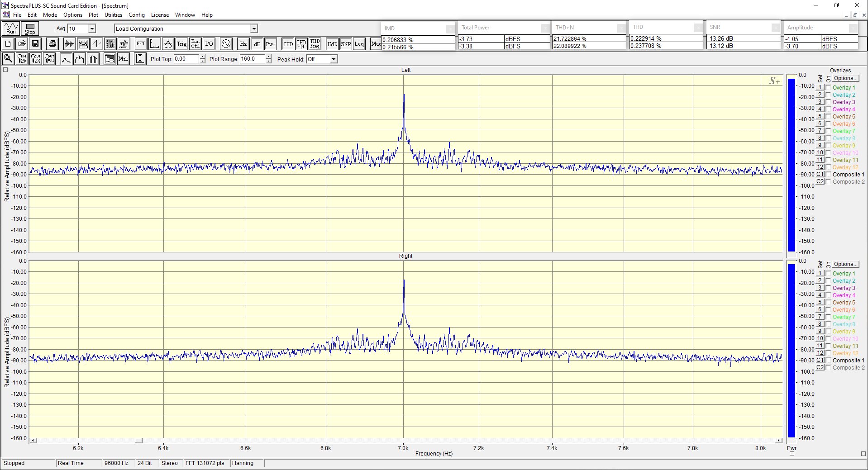
Task: Click the Mrk markers button
Action: click(x=124, y=59)
